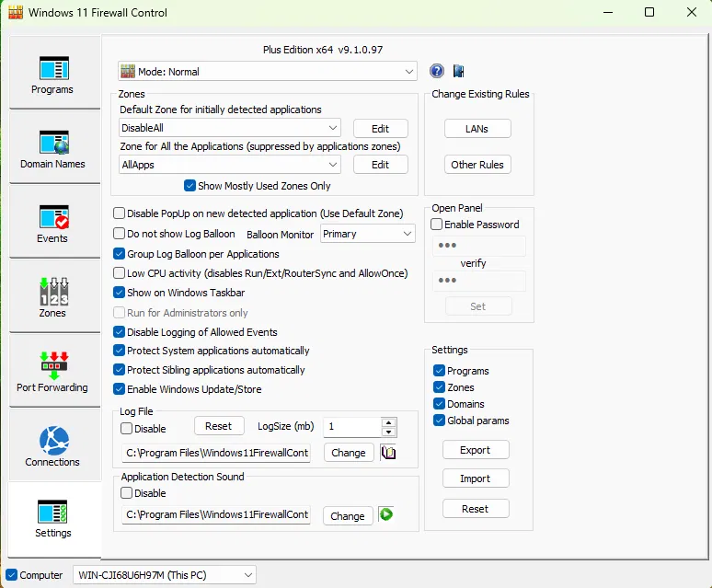This screenshot has width=712, height=588.
Task: Click the first password field
Action: click(x=479, y=246)
